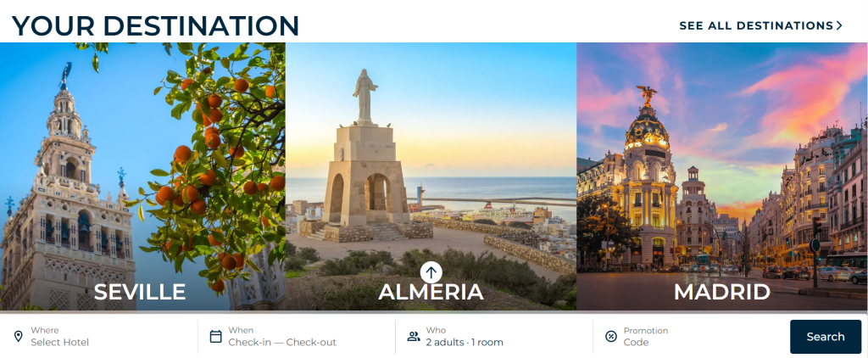Screen dimensions: 868x358
Task: Click the location pin icon
Action: 19,337
